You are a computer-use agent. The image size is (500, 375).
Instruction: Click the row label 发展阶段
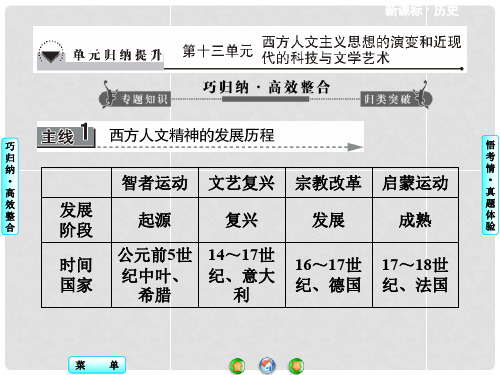pyautogui.click(x=76, y=220)
